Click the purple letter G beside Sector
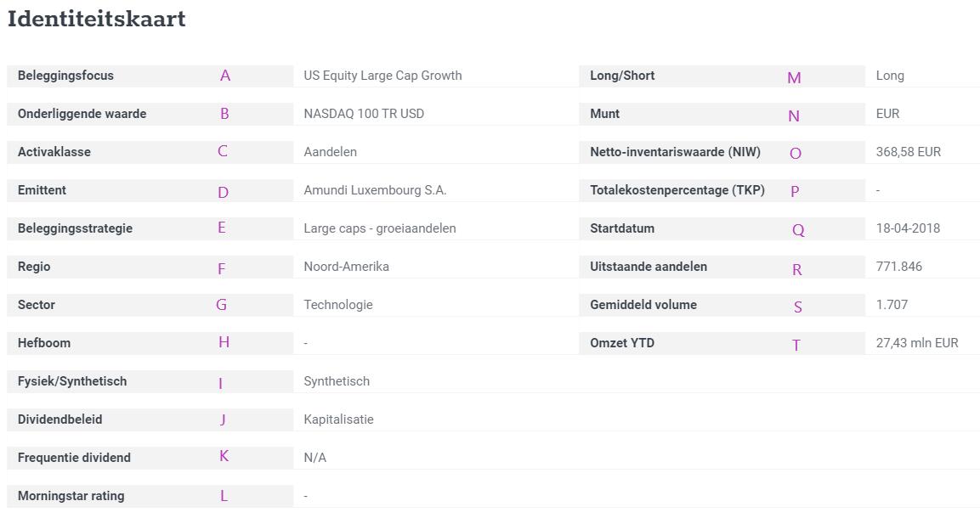Screen dimensions: 980x518 point(221,305)
